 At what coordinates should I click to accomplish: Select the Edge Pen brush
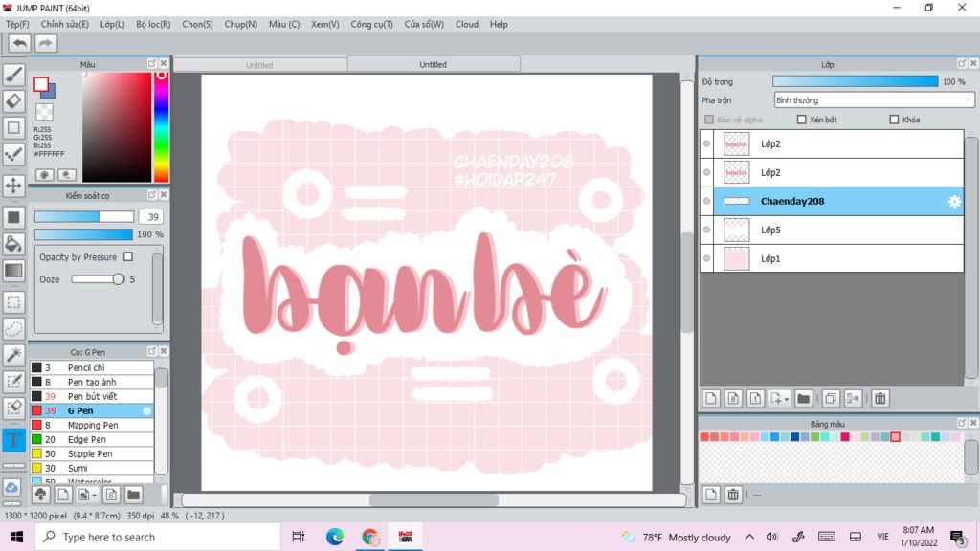click(x=91, y=439)
